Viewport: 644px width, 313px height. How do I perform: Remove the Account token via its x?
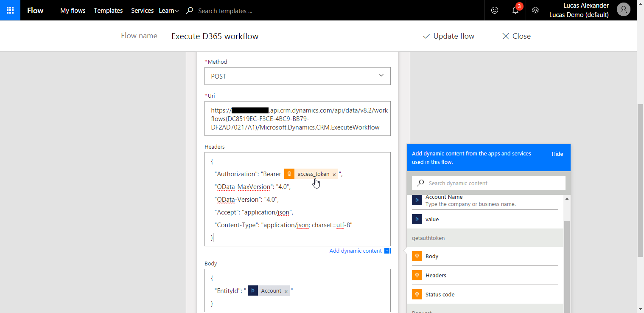pos(286,291)
